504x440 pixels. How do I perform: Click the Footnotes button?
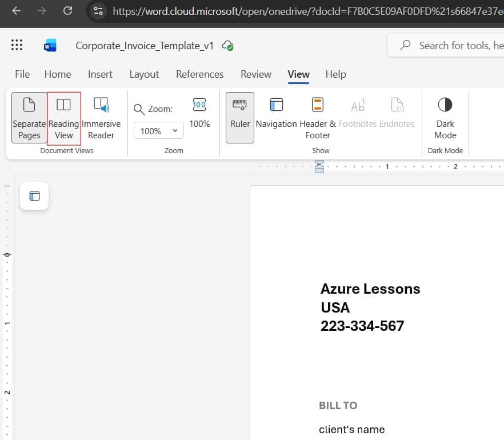358,113
